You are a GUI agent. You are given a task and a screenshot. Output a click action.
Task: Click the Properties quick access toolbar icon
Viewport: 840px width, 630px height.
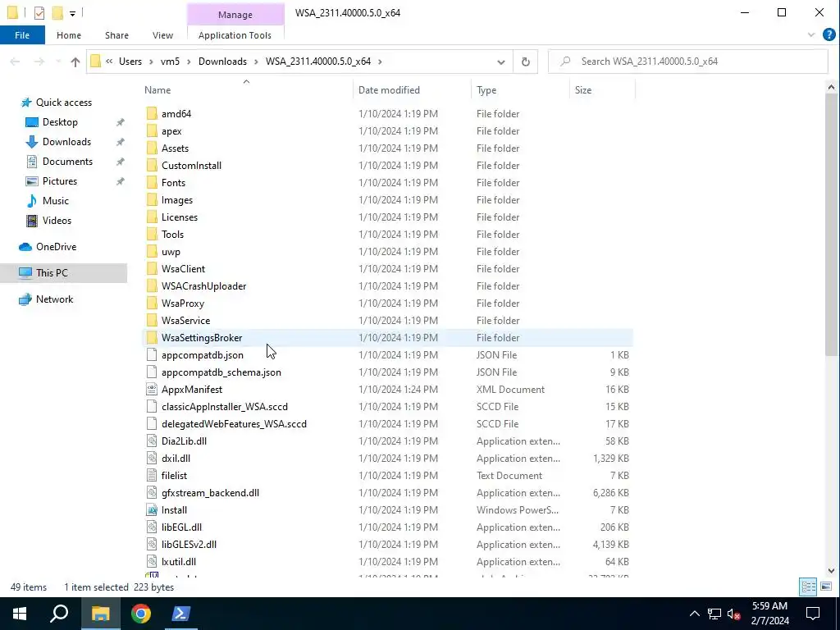coord(39,12)
